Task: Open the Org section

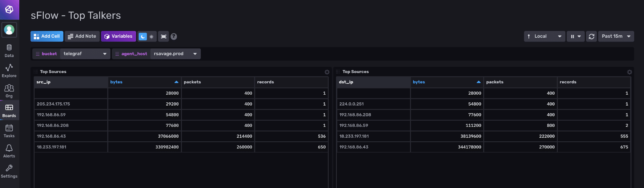Action: tap(9, 91)
